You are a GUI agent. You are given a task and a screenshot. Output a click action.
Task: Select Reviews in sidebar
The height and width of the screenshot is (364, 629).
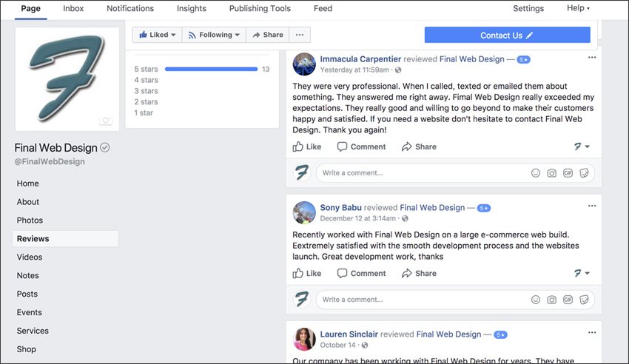coord(65,238)
